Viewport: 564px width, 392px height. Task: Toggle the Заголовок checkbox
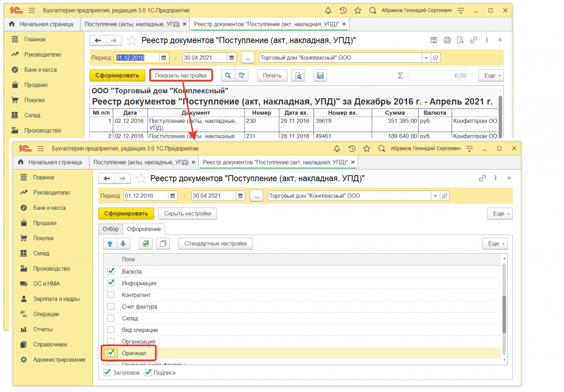pyautogui.click(x=107, y=373)
